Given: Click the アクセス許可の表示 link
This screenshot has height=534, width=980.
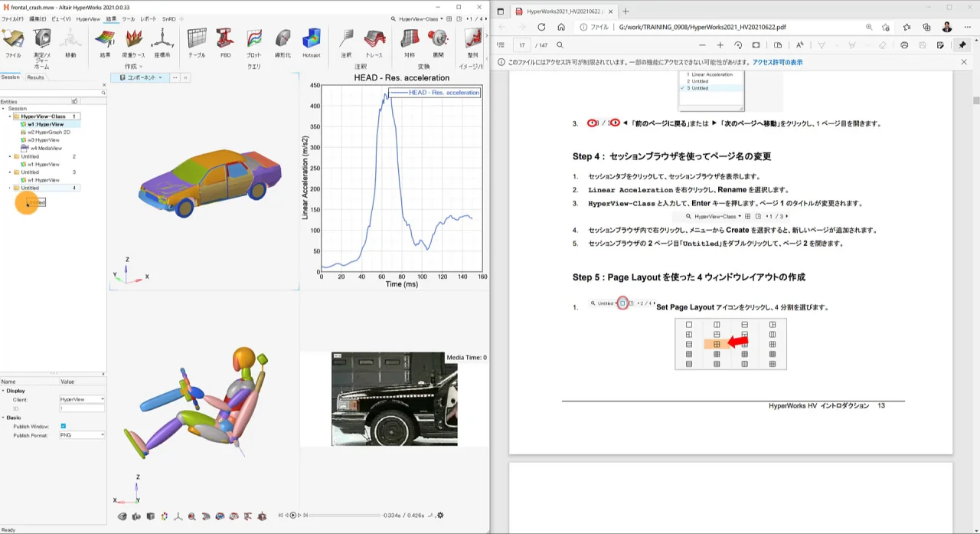Looking at the screenshot, I should [777, 62].
